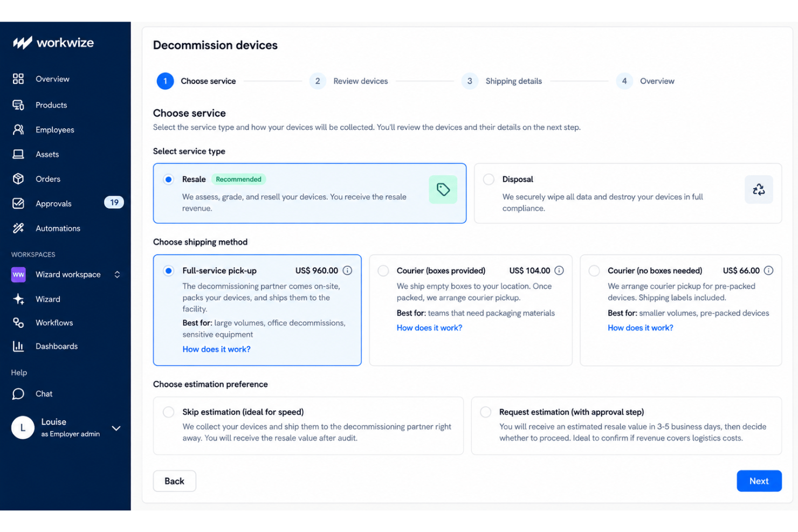Click the Orders box icon
The image size is (798, 532).
pyautogui.click(x=18, y=179)
